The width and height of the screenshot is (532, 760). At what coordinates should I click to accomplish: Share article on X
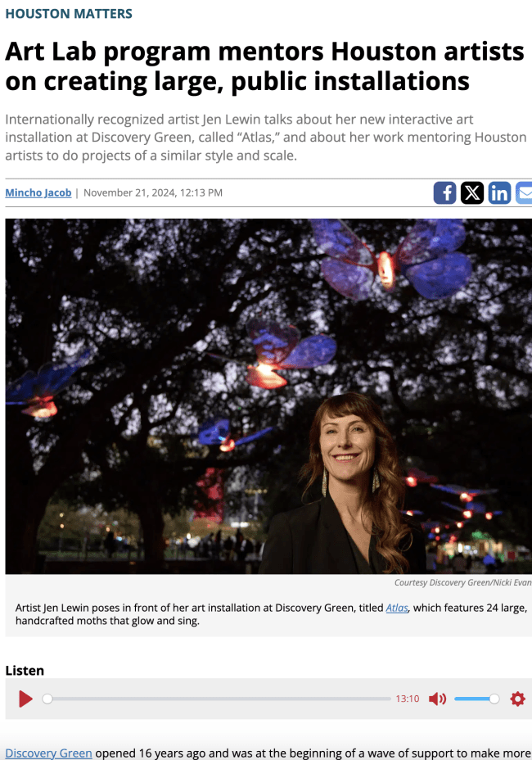472,192
